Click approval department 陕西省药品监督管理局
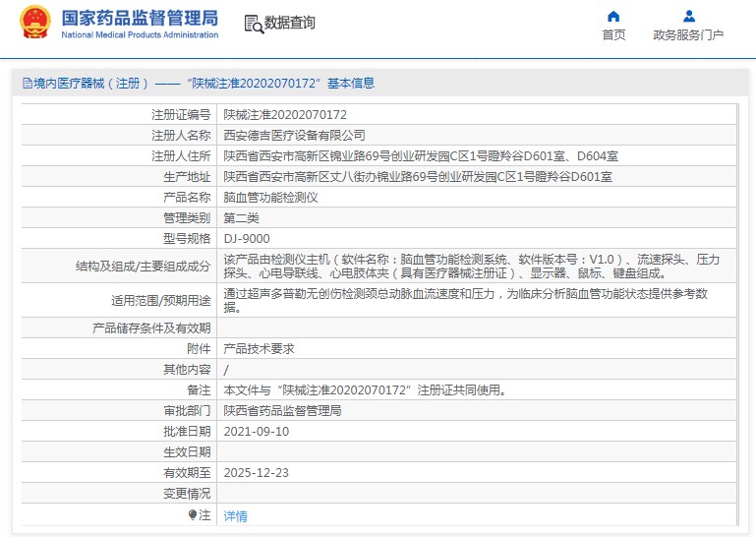This screenshot has width=756, height=537. tap(282, 410)
